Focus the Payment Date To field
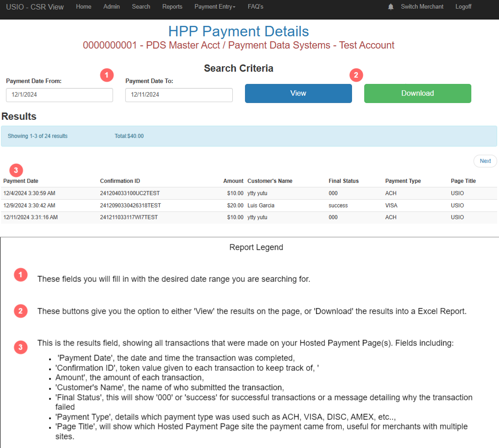 (x=179, y=95)
